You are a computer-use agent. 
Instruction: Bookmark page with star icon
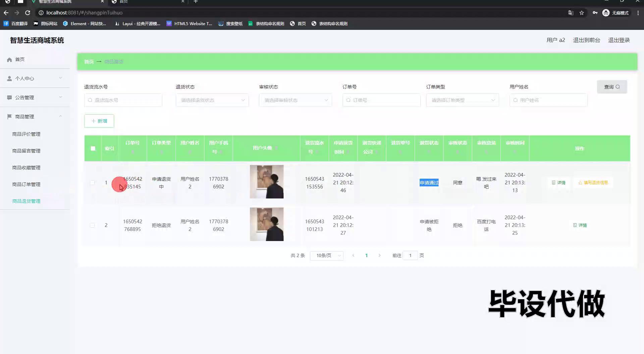(582, 13)
